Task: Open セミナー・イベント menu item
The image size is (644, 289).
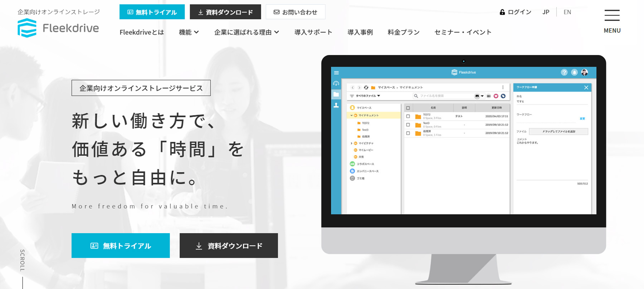Action: (463, 32)
